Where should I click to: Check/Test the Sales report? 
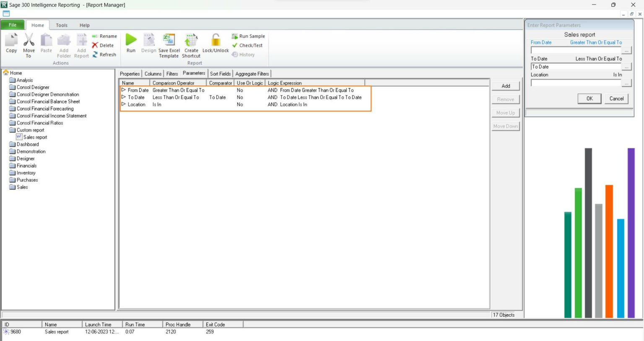tap(248, 45)
